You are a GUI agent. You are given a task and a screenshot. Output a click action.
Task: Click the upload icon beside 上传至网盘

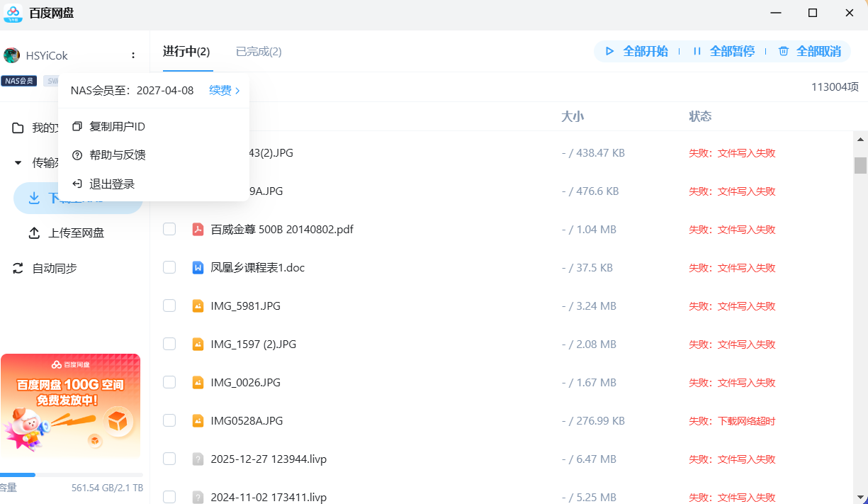tap(34, 233)
